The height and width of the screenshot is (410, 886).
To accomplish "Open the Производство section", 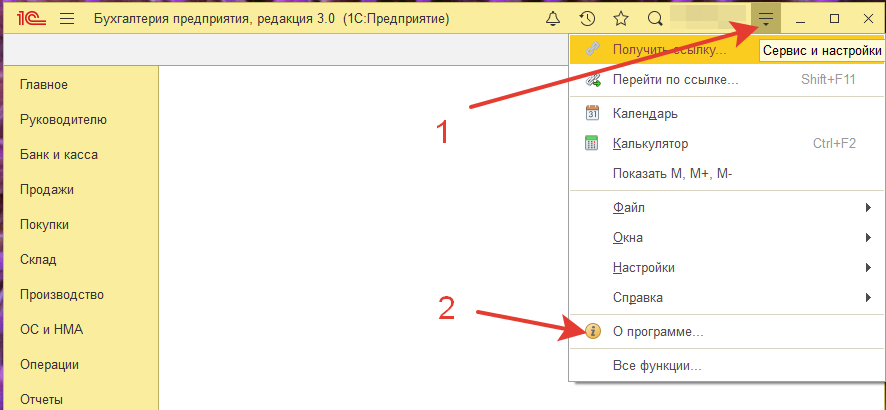I will click(62, 295).
